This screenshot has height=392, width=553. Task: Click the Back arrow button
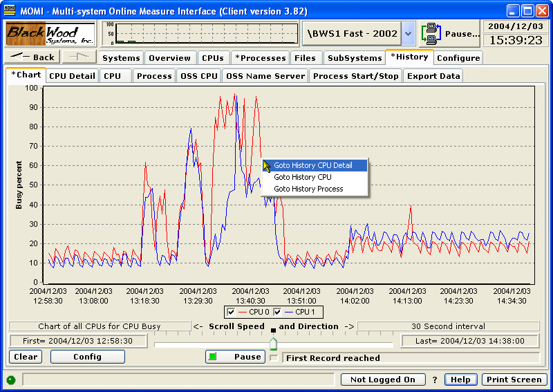[x=32, y=57]
